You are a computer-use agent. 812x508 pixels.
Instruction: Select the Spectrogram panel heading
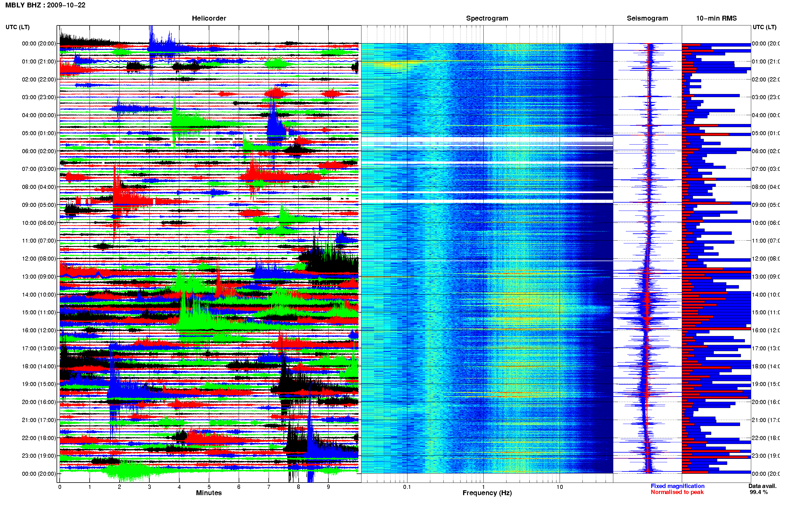[x=487, y=18]
